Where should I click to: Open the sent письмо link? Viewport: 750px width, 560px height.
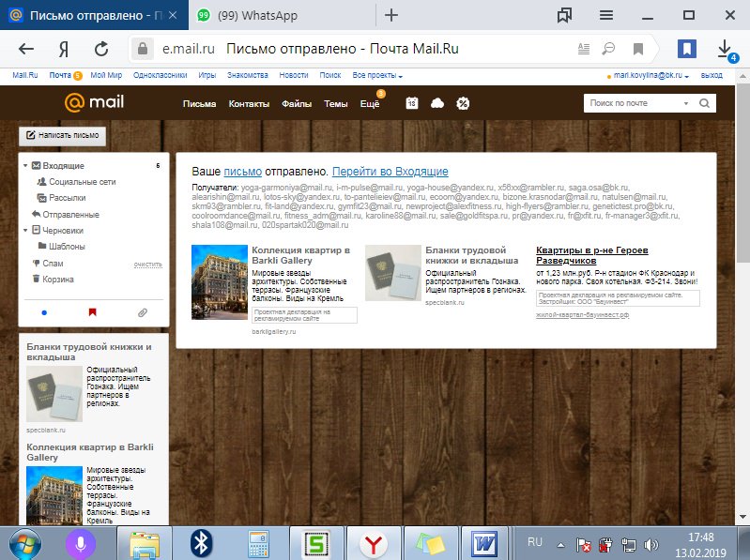pos(243,171)
